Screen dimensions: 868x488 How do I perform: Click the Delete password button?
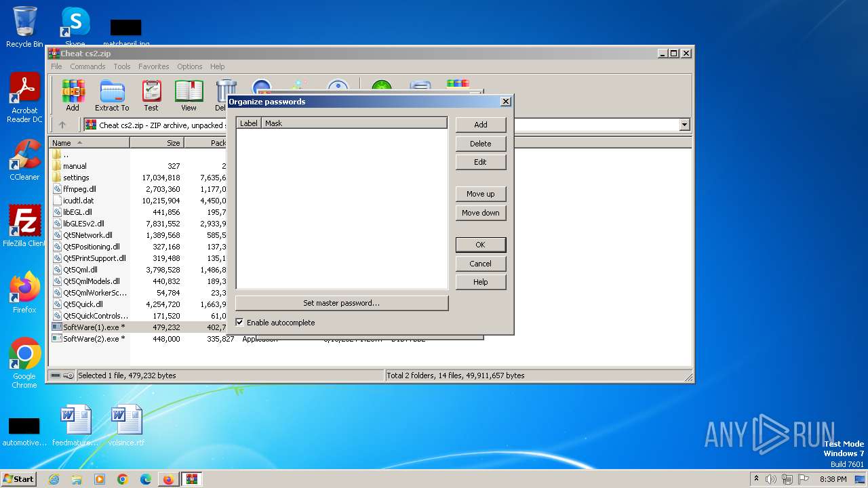[x=481, y=144]
